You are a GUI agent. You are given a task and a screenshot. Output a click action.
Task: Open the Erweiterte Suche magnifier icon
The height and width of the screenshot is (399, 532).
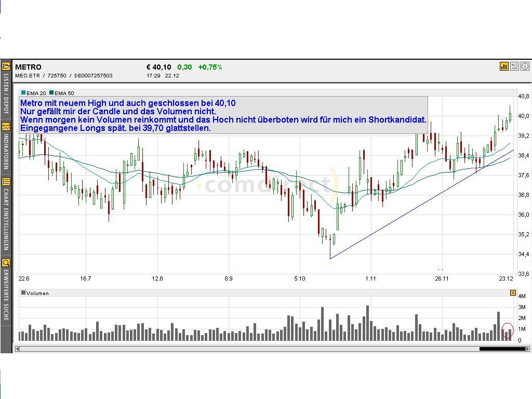(x=6, y=262)
